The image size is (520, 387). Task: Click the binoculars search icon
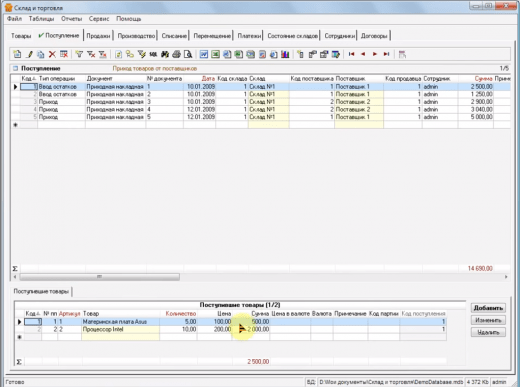(x=165, y=54)
